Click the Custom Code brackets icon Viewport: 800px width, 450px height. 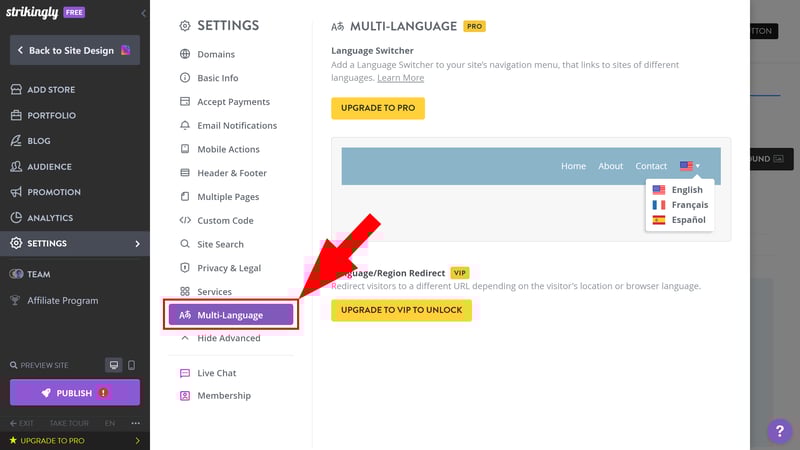(x=185, y=220)
